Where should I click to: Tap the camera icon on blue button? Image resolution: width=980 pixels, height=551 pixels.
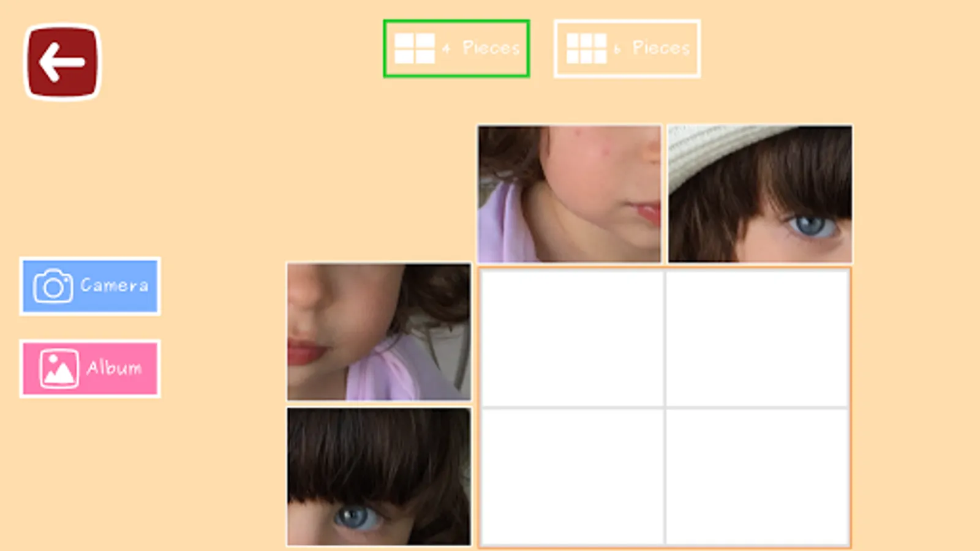pos(53,286)
